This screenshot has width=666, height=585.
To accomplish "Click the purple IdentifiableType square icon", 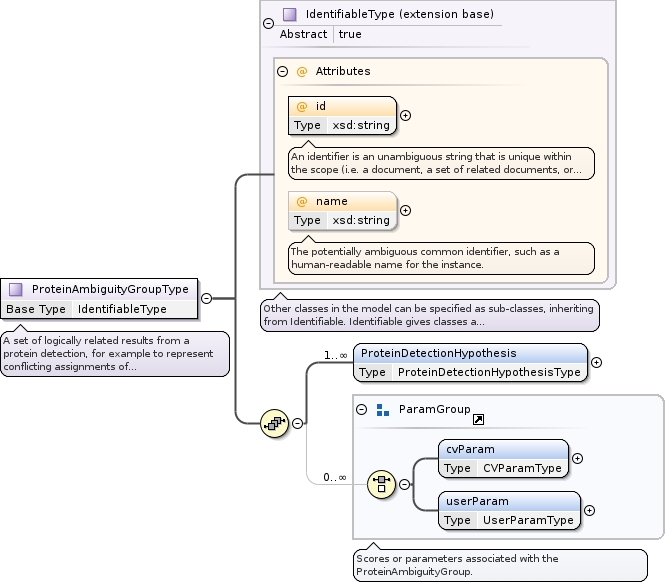I will [290, 15].
